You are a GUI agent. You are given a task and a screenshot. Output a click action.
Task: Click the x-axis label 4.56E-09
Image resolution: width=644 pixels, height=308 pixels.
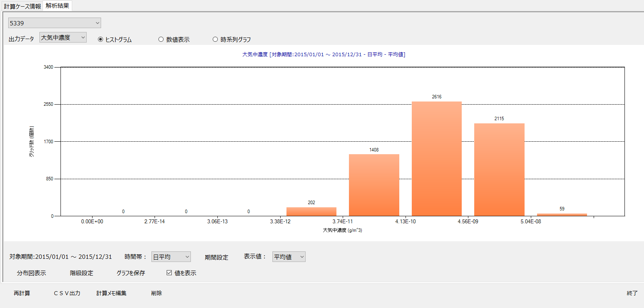point(468,221)
